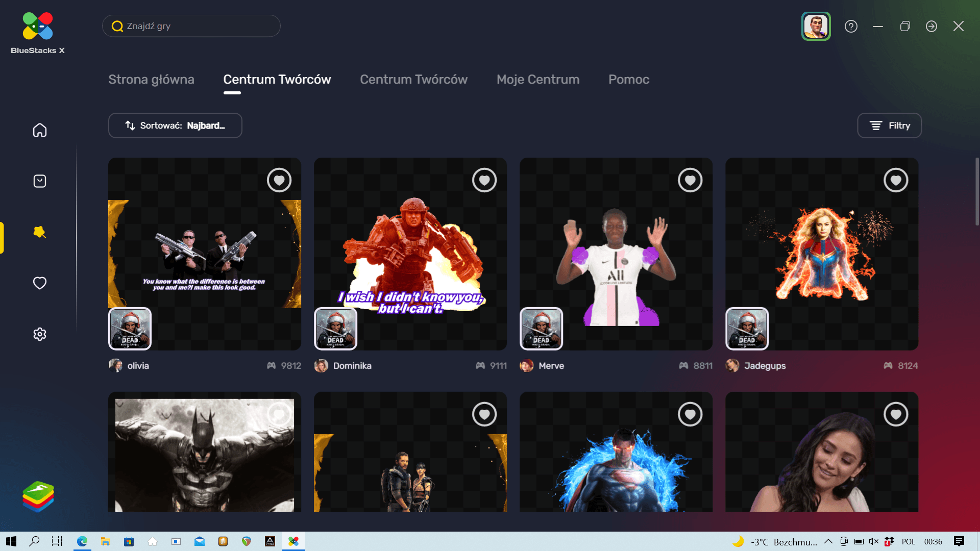Image resolution: width=980 pixels, height=551 pixels.
Task: Open the Windows Start menu
Action: pyautogui.click(x=11, y=541)
